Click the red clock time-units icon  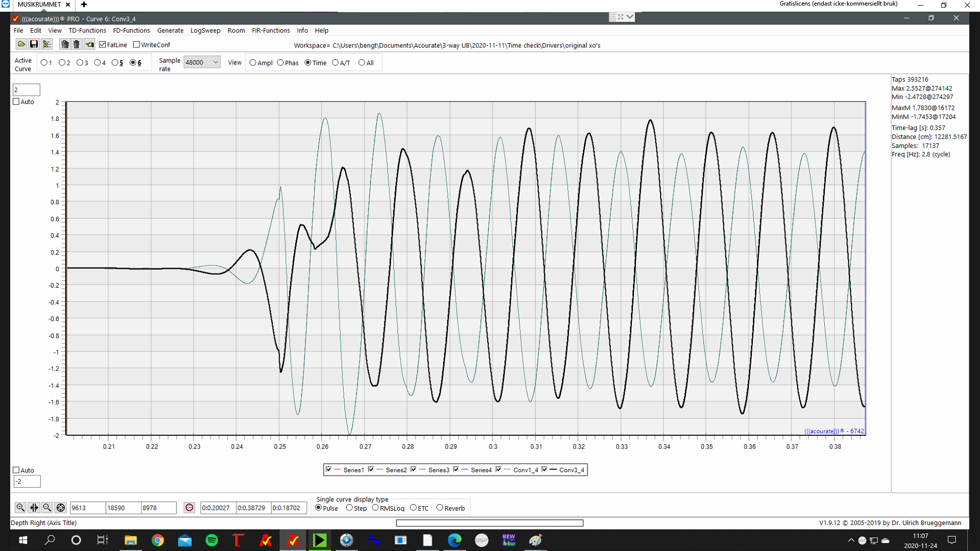(x=189, y=508)
